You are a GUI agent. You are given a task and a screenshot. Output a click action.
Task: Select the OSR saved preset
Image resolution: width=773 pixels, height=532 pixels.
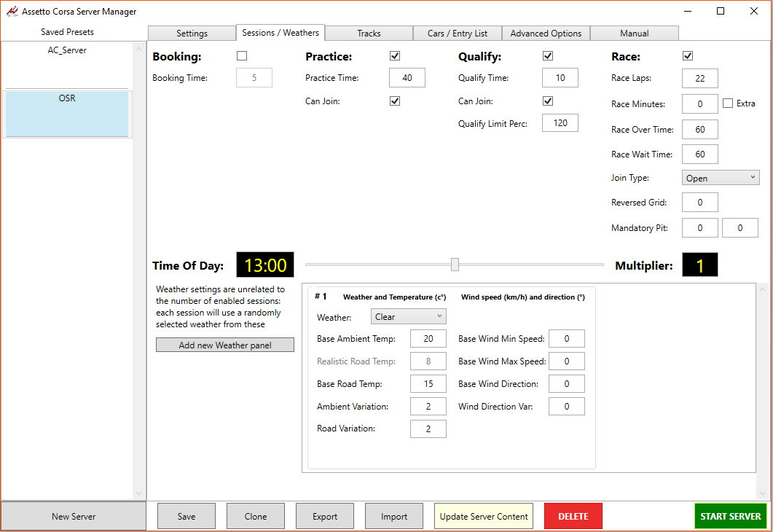click(x=67, y=114)
